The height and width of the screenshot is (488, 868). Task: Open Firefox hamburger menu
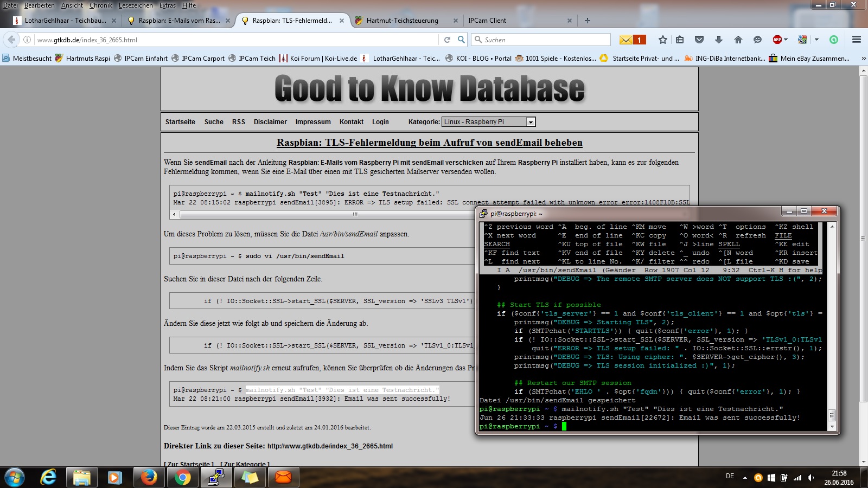(x=857, y=40)
